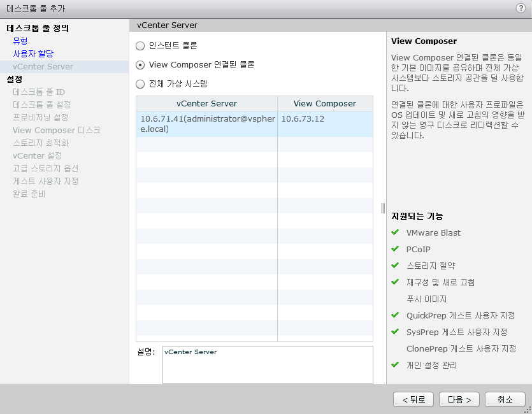Open the help question mark icon
This screenshot has width=532, height=414.
coord(521,8)
